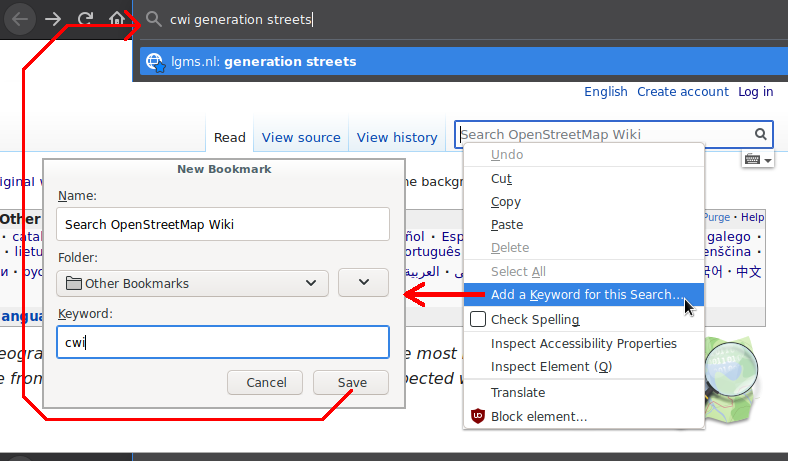788x461 pixels.
Task: Reload the page with the refresh icon
Action: [x=86, y=18]
